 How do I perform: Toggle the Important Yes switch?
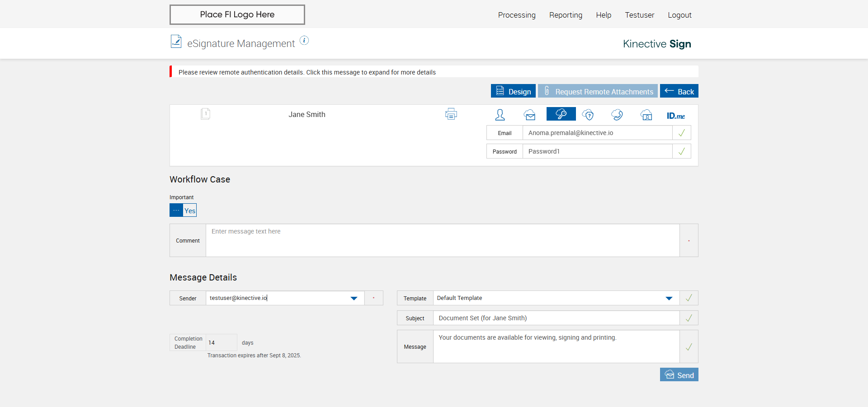pyautogui.click(x=183, y=211)
